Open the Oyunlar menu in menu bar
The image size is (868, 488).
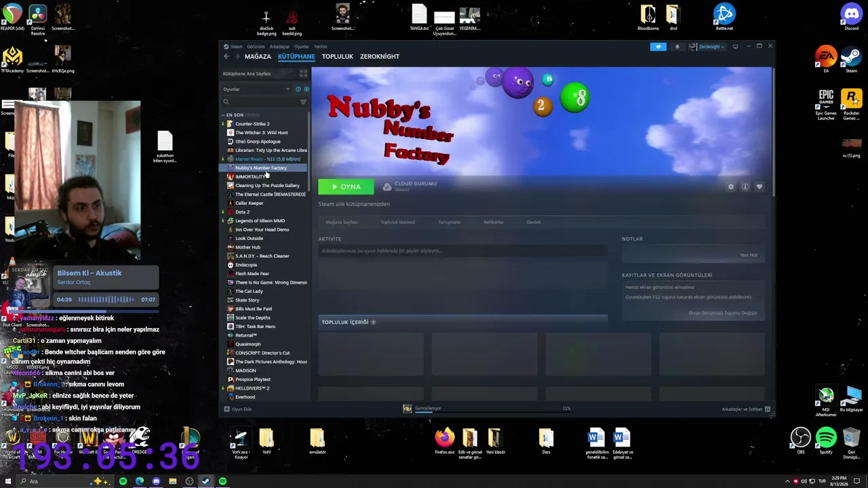point(302,47)
